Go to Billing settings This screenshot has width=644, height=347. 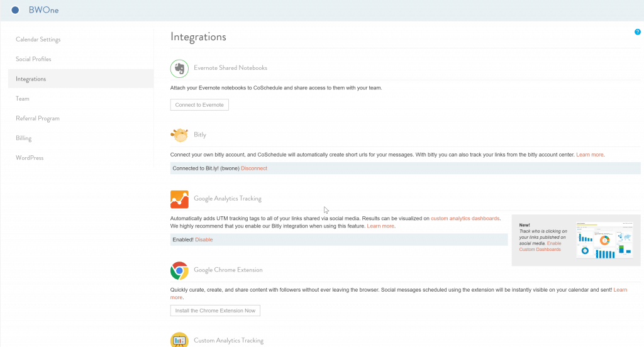click(x=24, y=138)
